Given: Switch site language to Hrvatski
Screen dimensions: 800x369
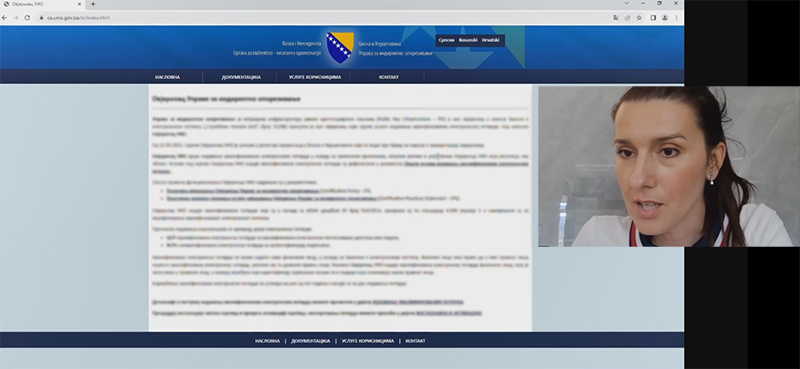Looking at the screenshot, I should pyautogui.click(x=491, y=40).
